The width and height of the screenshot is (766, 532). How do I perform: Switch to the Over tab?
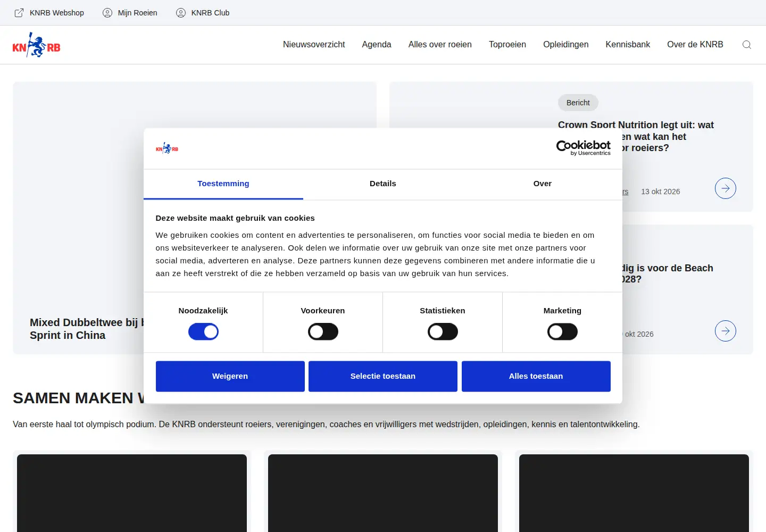click(x=543, y=184)
